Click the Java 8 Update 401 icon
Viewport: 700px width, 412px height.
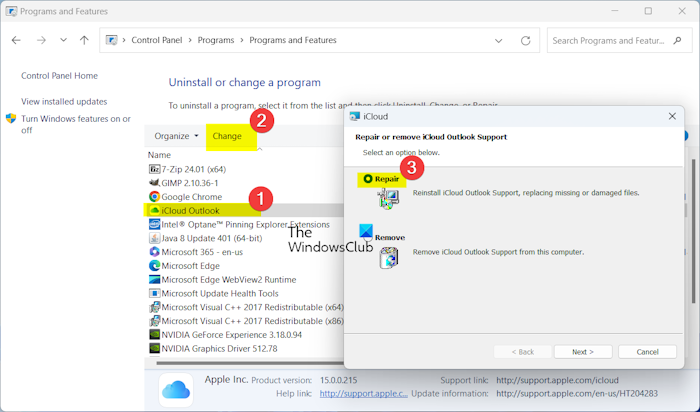[154, 238]
